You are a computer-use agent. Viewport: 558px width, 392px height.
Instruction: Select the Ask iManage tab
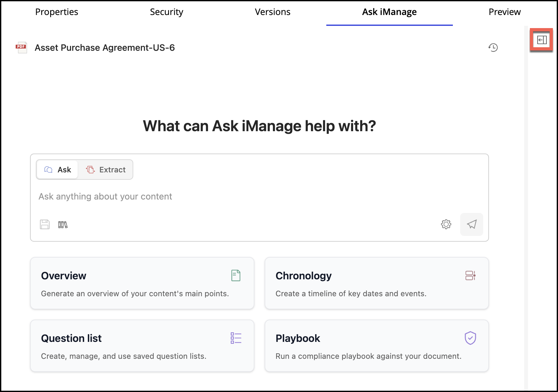[389, 12]
